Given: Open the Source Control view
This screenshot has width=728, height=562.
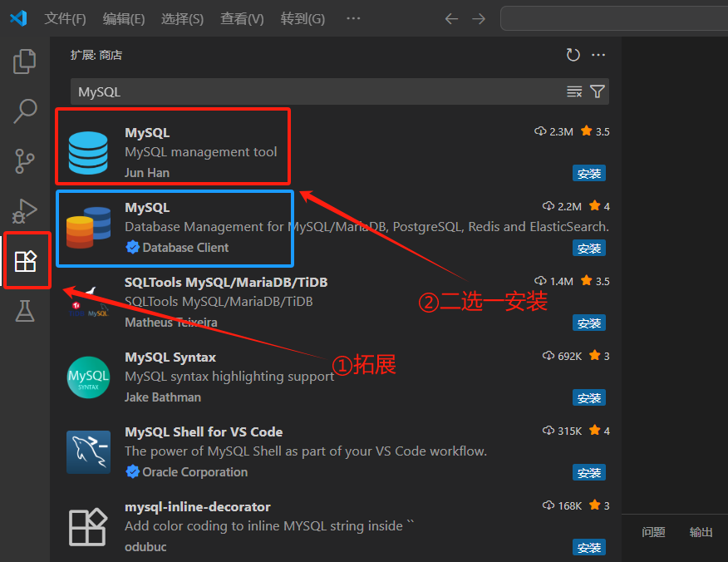Looking at the screenshot, I should (25, 161).
